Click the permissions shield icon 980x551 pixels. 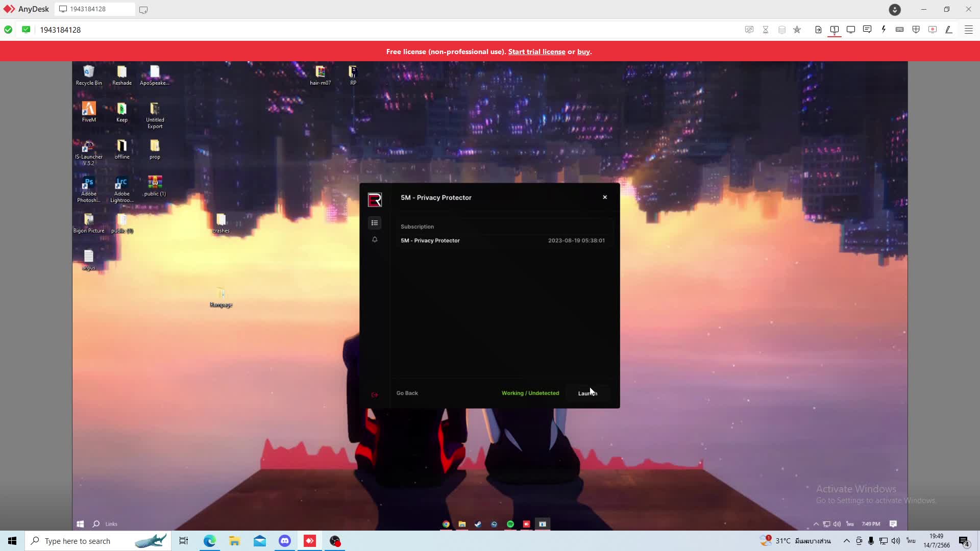916,30
